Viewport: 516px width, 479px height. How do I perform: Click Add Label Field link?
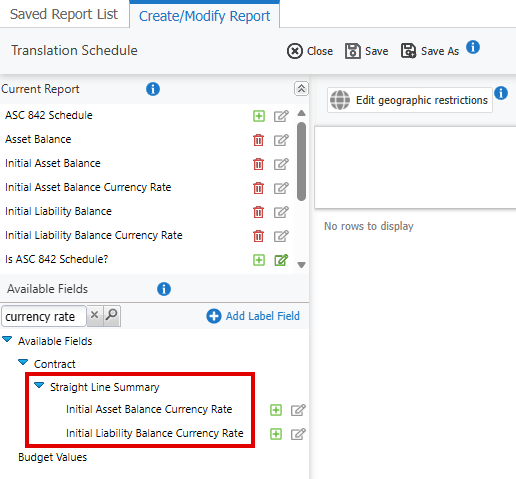(x=253, y=316)
